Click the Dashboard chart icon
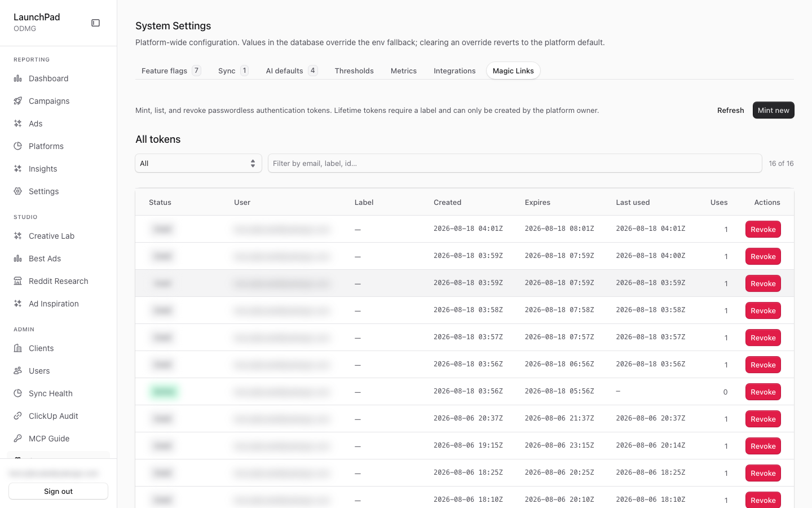This screenshot has height=508, width=812. (18, 78)
